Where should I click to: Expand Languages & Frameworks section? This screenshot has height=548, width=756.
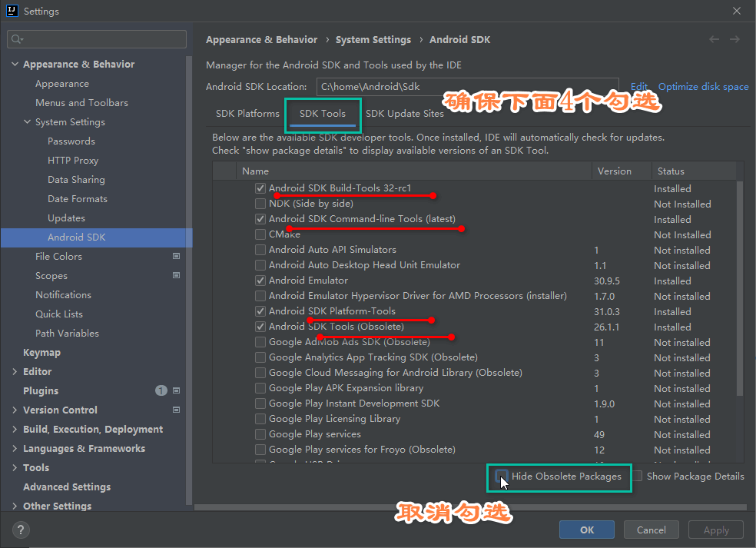(15, 449)
